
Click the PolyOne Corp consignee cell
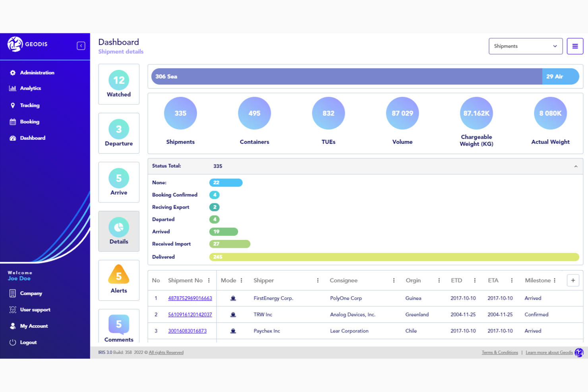pos(346,298)
